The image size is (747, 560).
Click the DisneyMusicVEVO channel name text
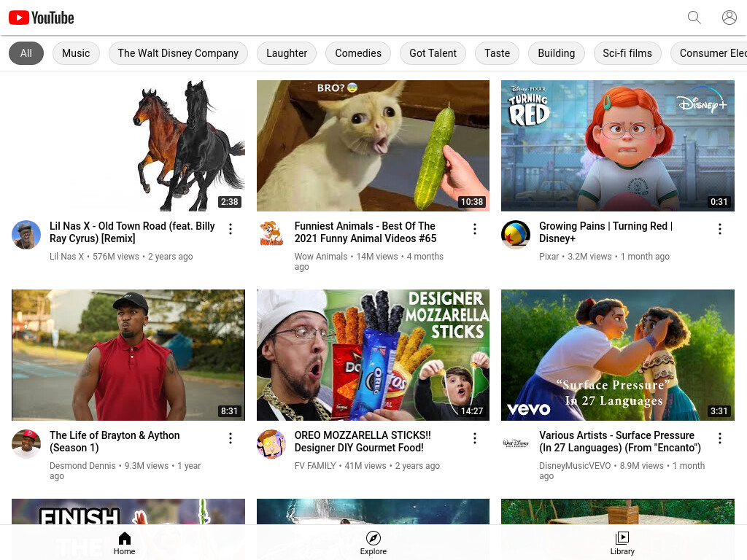tap(575, 466)
